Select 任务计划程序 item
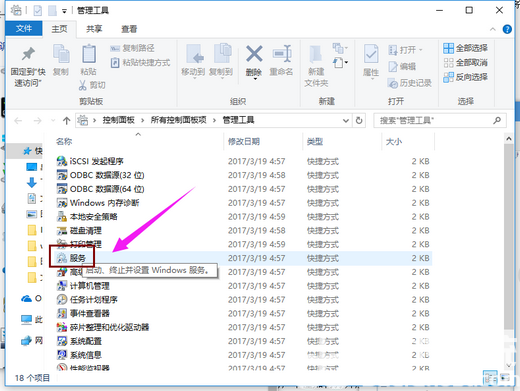520x391 pixels. (87, 300)
